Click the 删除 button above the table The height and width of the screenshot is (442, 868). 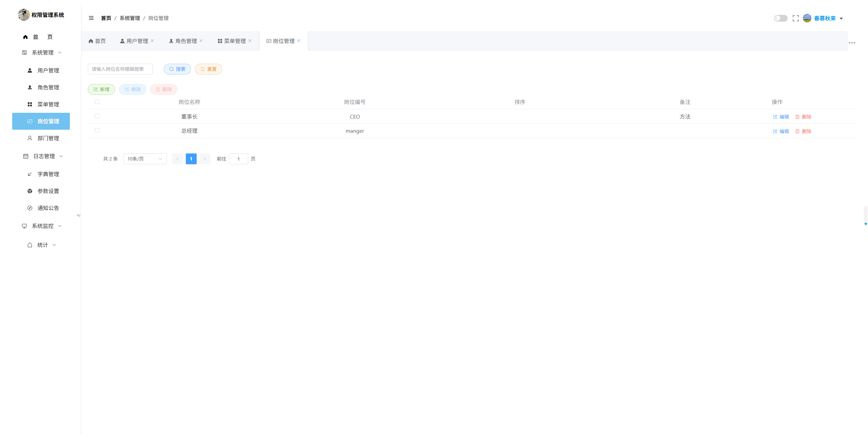164,89
